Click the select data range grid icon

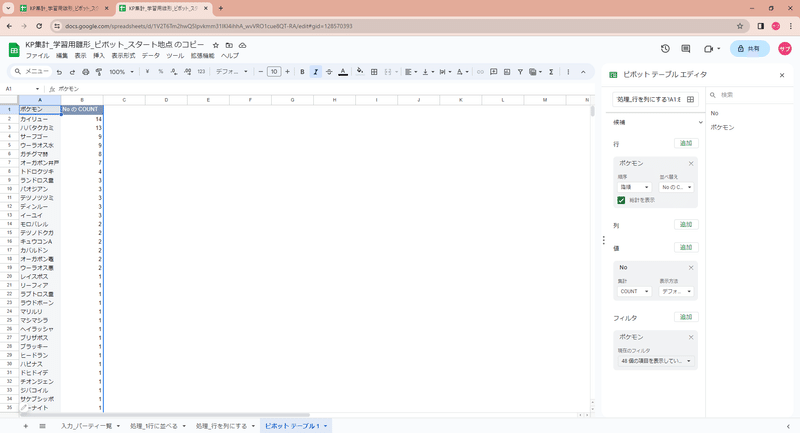coord(690,99)
